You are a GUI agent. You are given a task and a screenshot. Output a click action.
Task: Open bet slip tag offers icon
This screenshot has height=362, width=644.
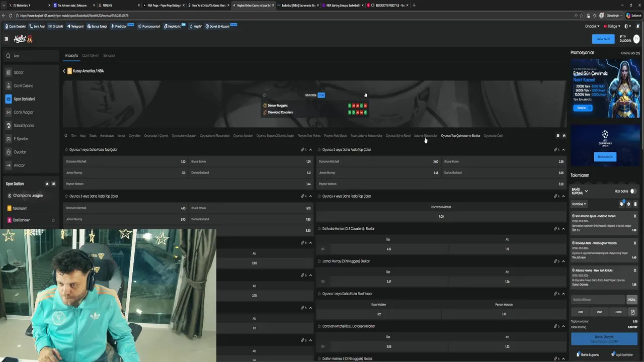point(622,204)
